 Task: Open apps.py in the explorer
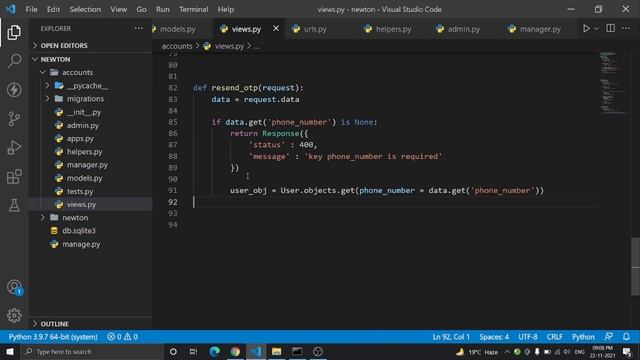91,138
